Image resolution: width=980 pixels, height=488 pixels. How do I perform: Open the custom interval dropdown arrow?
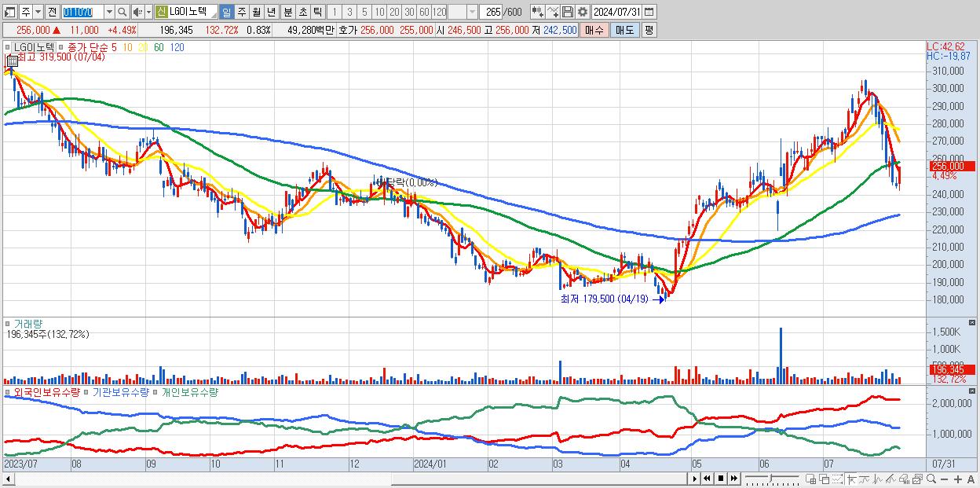472,12
